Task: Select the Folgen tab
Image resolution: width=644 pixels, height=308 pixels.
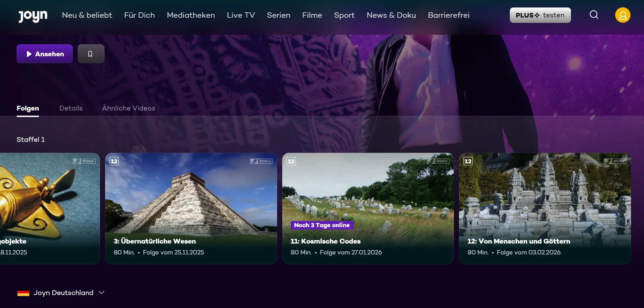Action: (x=28, y=108)
